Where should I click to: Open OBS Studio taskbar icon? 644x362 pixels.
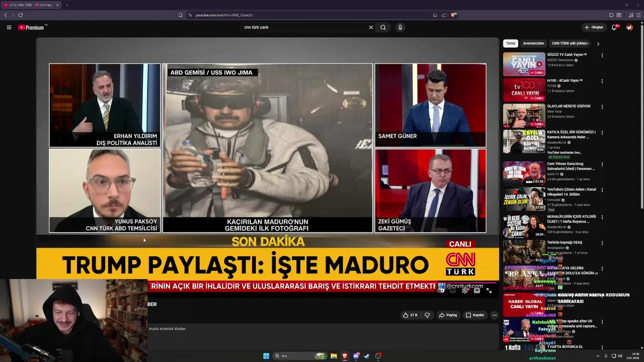coord(378,356)
